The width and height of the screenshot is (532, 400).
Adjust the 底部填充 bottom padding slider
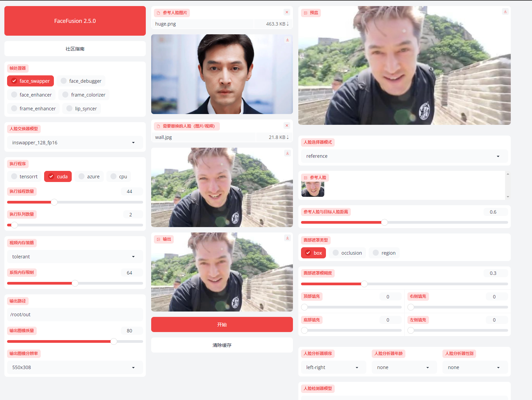pyautogui.click(x=351, y=330)
